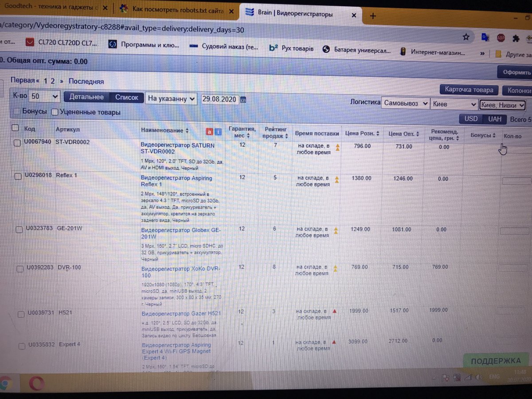Switch currency to UAH
The image size is (532, 399).
point(495,119)
